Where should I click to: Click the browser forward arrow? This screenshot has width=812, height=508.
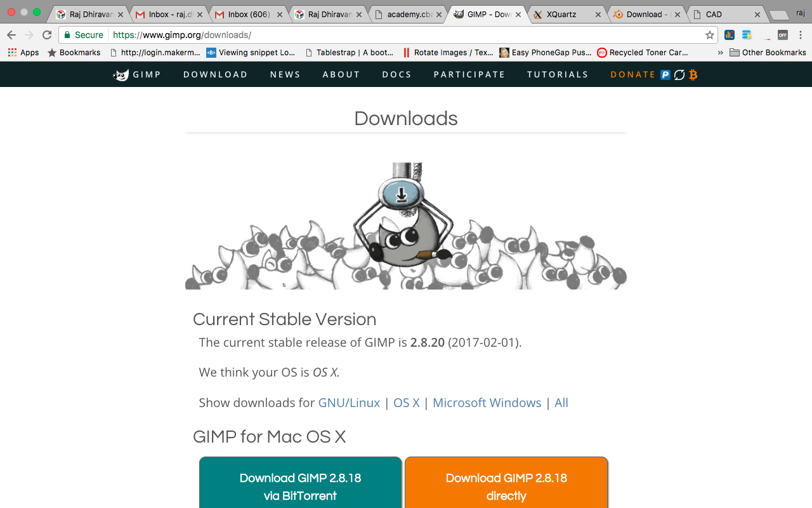click(29, 35)
